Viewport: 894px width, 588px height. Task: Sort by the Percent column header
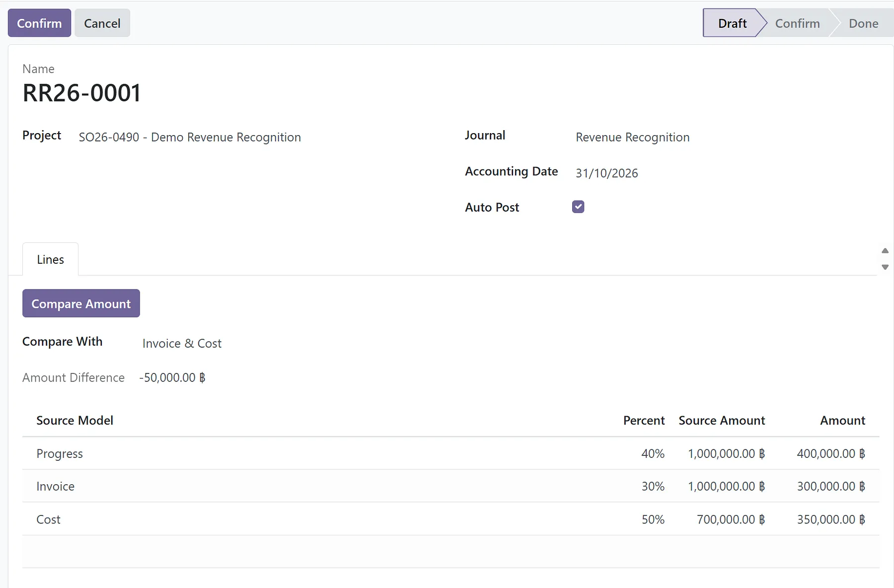point(644,420)
